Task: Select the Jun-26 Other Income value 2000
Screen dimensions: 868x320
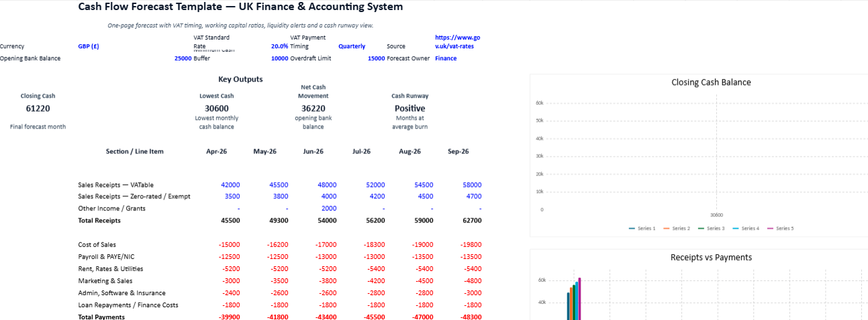Action: [x=329, y=208]
